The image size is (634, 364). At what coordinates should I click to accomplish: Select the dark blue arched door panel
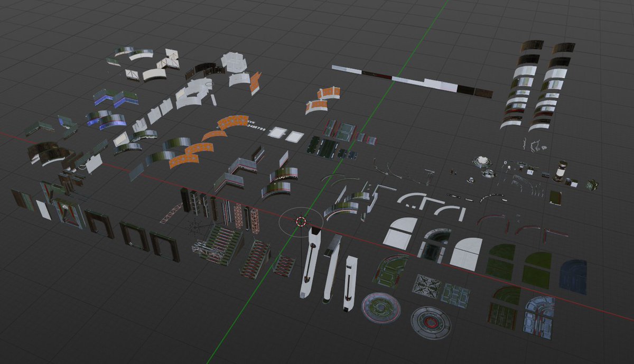coord(573,276)
